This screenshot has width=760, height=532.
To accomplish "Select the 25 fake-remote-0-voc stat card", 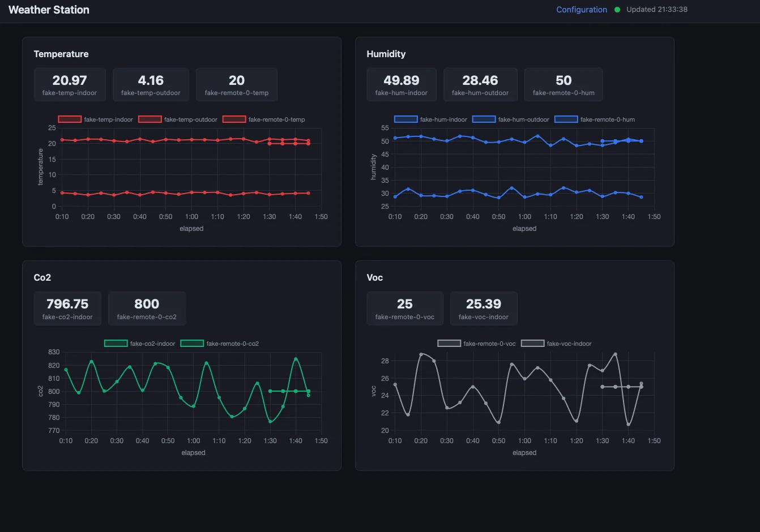I will (x=405, y=308).
